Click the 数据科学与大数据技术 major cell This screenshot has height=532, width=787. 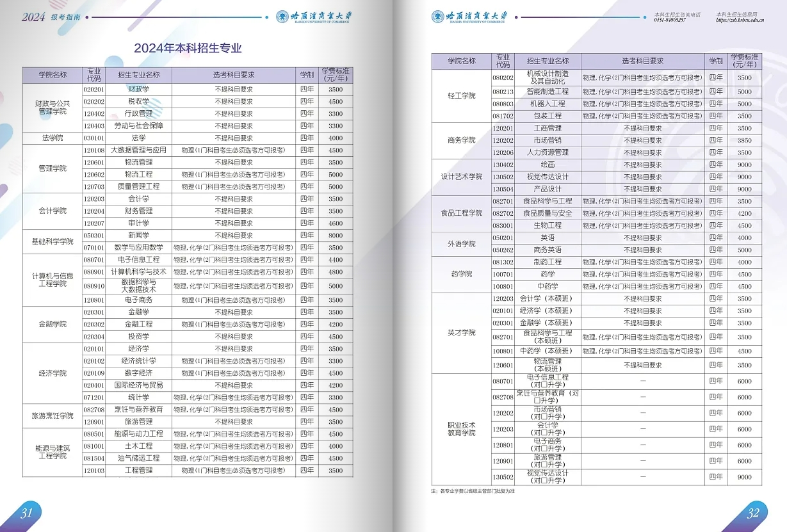click(138, 286)
